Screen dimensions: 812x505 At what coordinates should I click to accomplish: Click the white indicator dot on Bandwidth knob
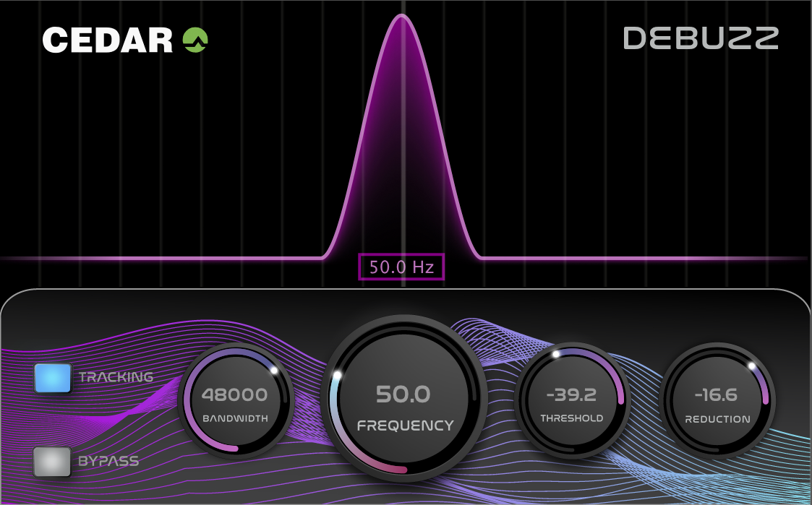(x=274, y=371)
